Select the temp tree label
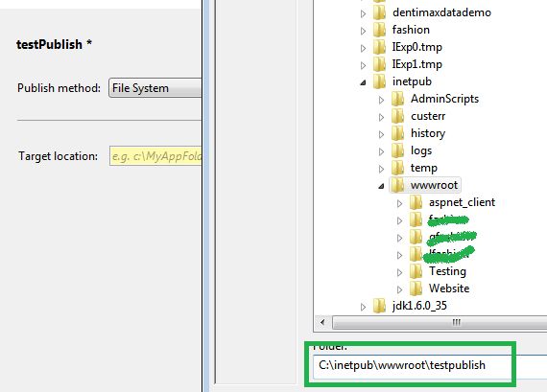Viewport: 547px width, 392px height. coord(423,168)
